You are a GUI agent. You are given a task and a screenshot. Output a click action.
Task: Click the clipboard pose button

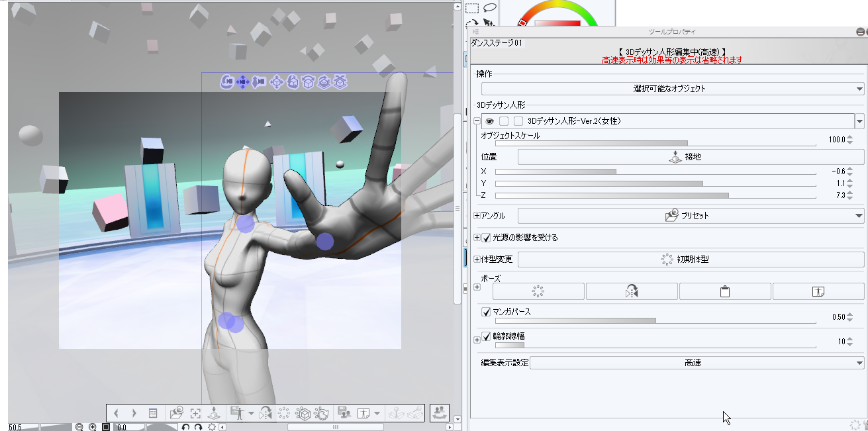(x=725, y=291)
